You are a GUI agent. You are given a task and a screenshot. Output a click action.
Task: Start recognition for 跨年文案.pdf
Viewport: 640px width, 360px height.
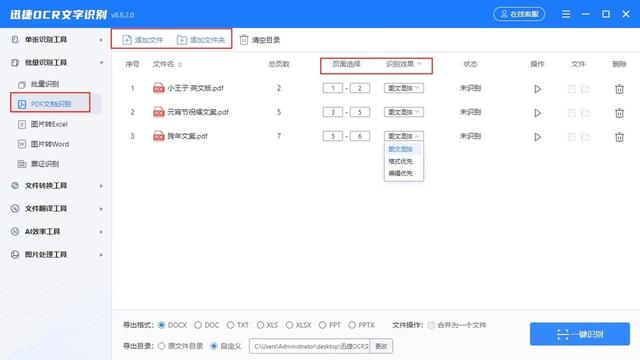[538, 137]
